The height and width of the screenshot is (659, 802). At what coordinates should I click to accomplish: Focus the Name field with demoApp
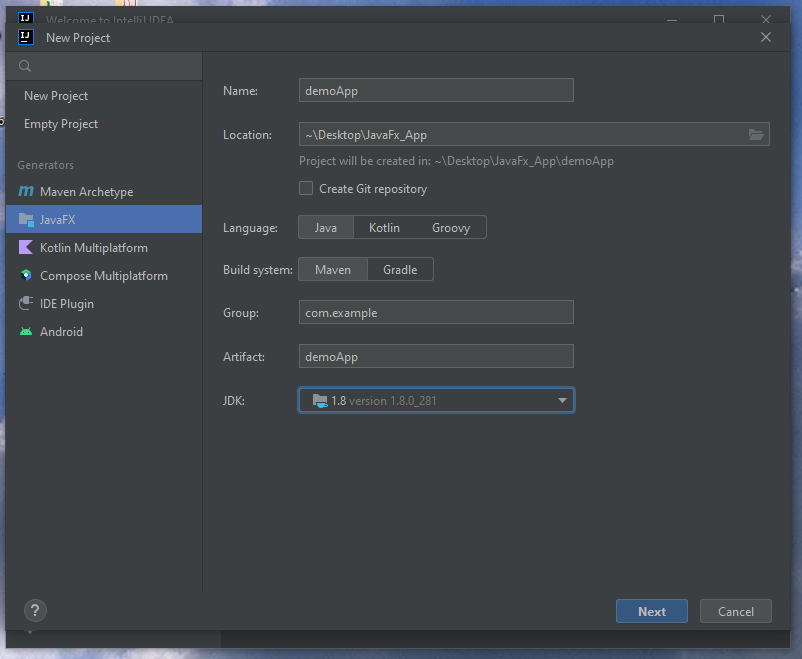coord(436,90)
